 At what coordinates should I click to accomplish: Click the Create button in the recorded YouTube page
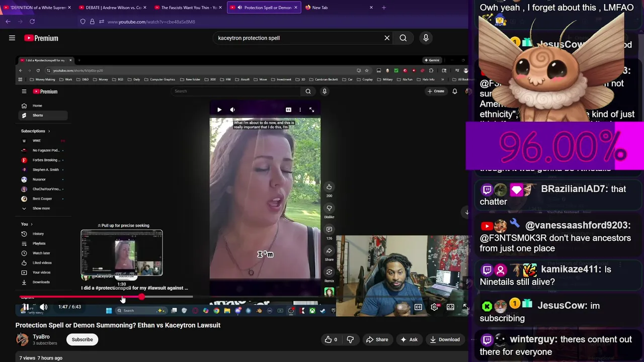[436, 91]
